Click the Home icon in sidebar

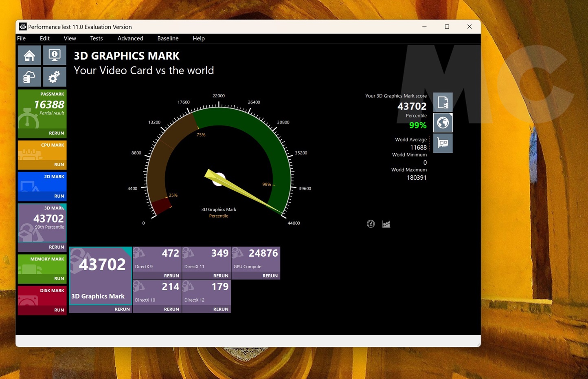29,55
